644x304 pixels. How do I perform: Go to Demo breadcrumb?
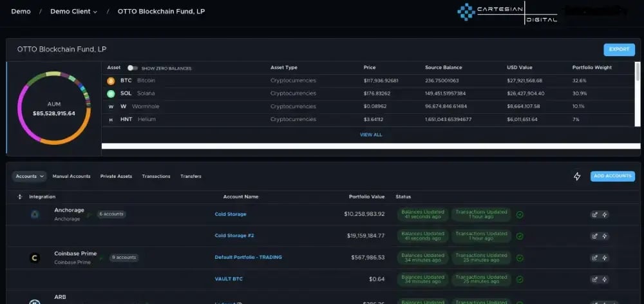click(21, 12)
